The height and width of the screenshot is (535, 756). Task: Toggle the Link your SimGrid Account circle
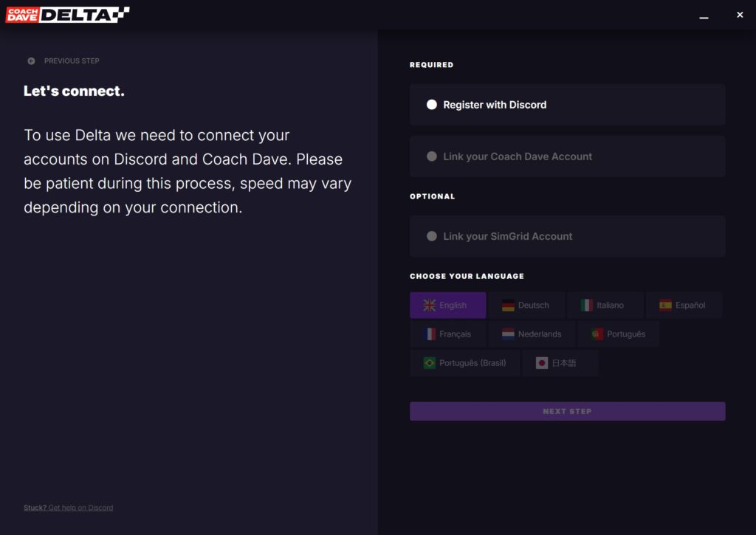432,236
